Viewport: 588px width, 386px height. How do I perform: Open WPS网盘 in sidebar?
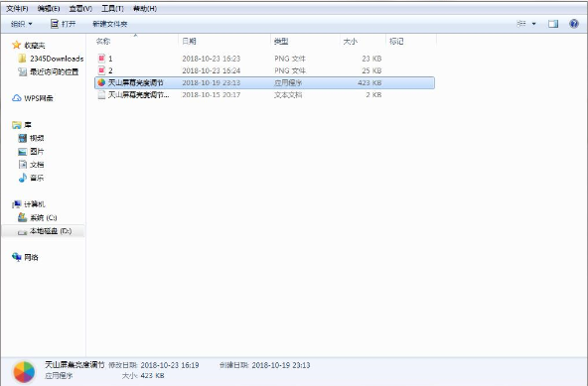pos(33,98)
